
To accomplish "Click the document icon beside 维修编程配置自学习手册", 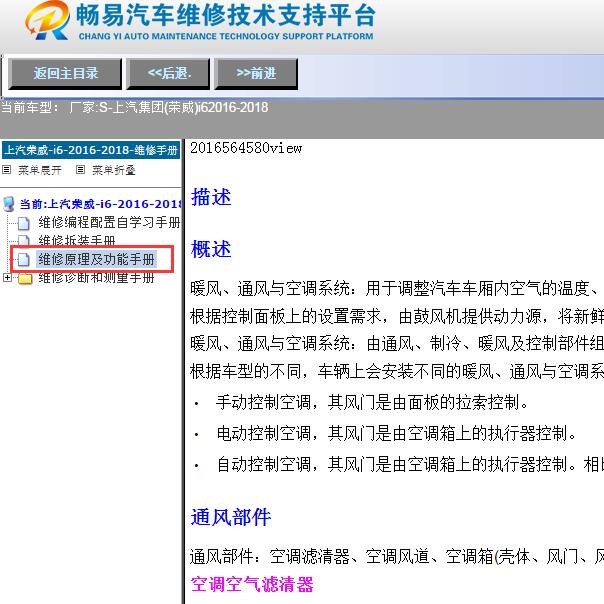I will pyautogui.click(x=24, y=223).
